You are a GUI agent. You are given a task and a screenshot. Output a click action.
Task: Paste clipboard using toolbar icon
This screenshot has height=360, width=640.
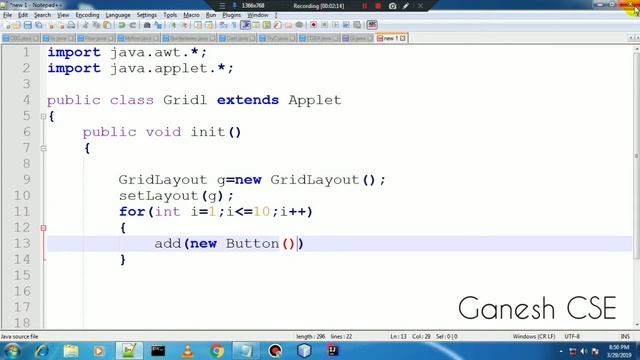pos(107,25)
